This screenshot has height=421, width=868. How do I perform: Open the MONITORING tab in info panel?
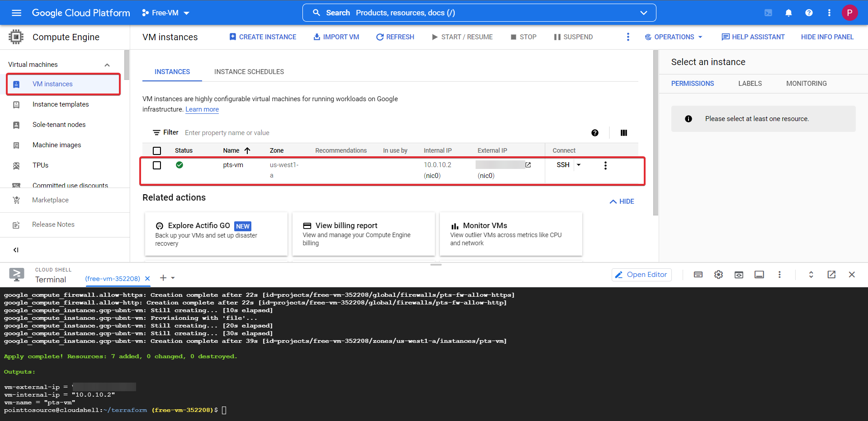click(807, 84)
